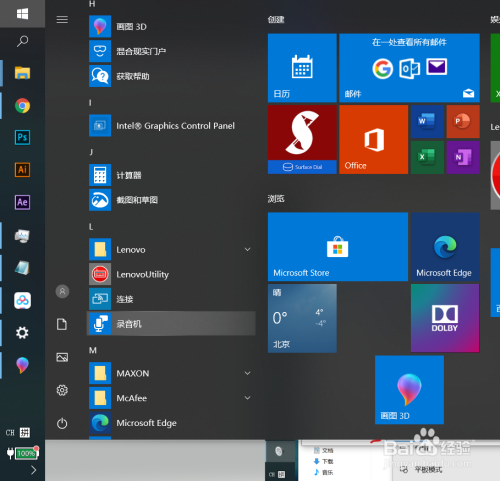Open the Settings gear on the taskbar

click(22, 333)
